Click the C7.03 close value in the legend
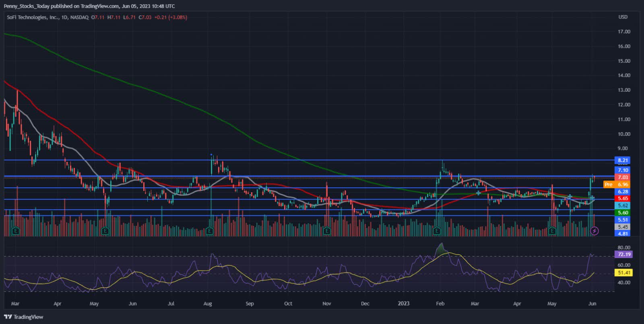Image resolution: width=644 pixels, height=324 pixels. pyautogui.click(x=145, y=17)
